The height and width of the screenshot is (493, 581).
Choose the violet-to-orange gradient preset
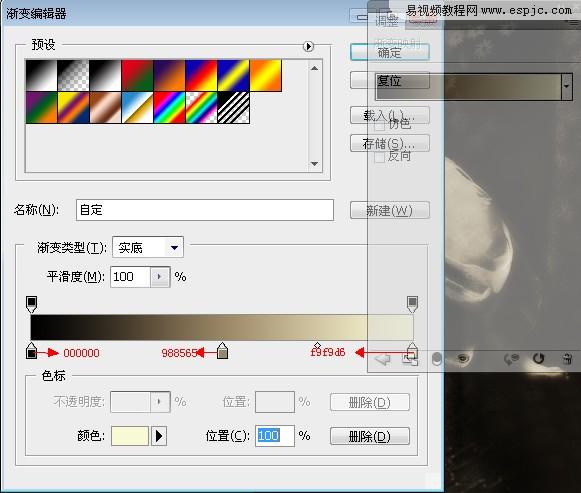169,75
